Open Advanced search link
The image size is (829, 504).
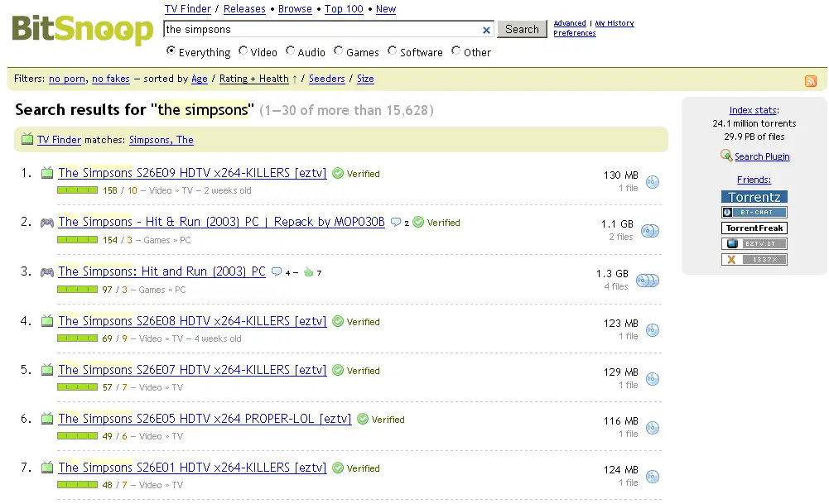[570, 23]
